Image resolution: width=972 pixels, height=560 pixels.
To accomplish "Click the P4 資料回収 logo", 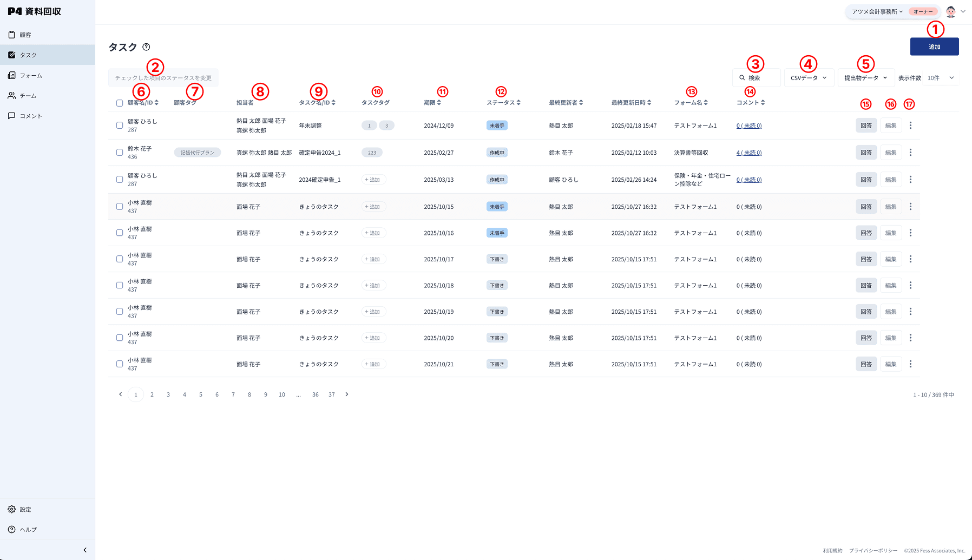I will (35, 11).
